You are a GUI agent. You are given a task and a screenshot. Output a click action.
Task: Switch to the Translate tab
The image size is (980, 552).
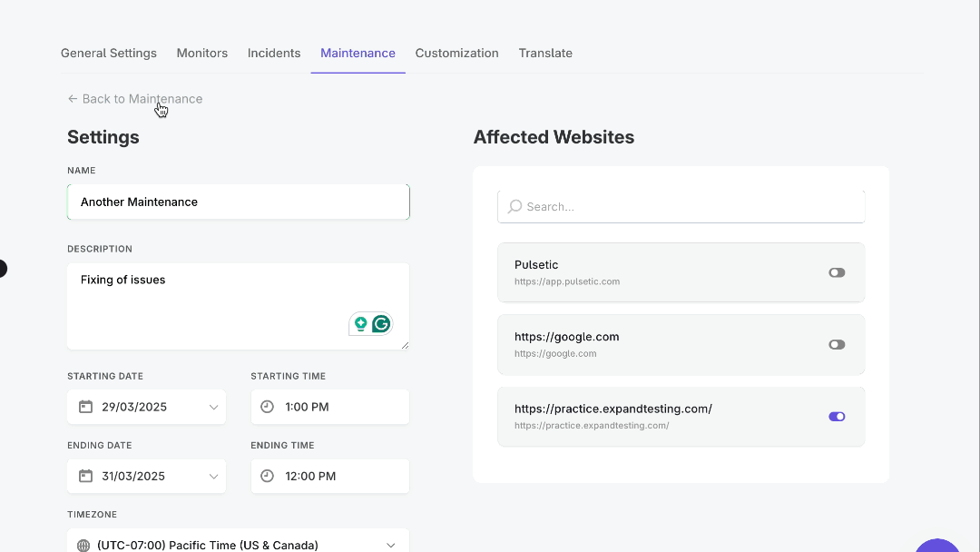click(545, 54)
